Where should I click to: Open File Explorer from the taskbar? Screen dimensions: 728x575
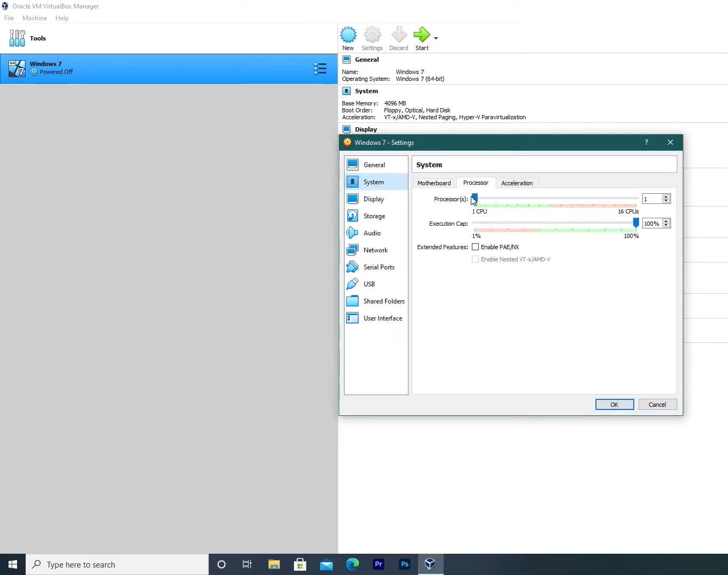[274, 564]
